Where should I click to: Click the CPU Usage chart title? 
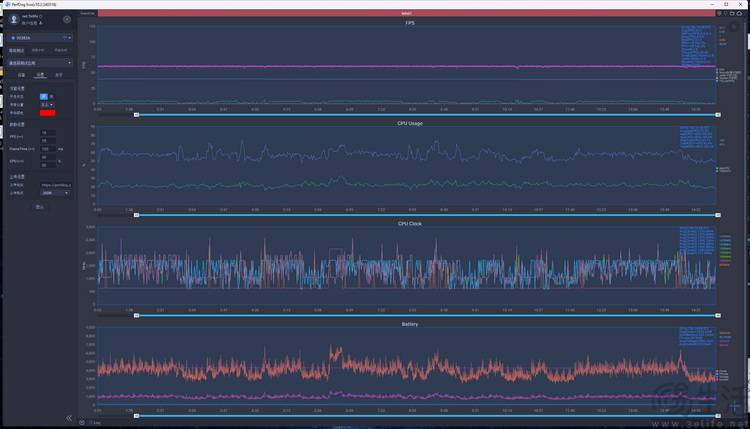point(410,123)
